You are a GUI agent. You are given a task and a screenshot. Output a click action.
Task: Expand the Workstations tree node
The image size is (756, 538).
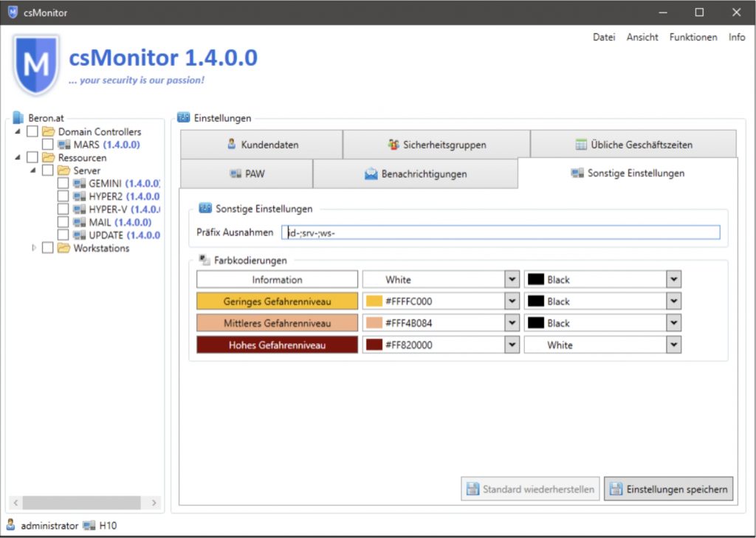pos(34,248)
